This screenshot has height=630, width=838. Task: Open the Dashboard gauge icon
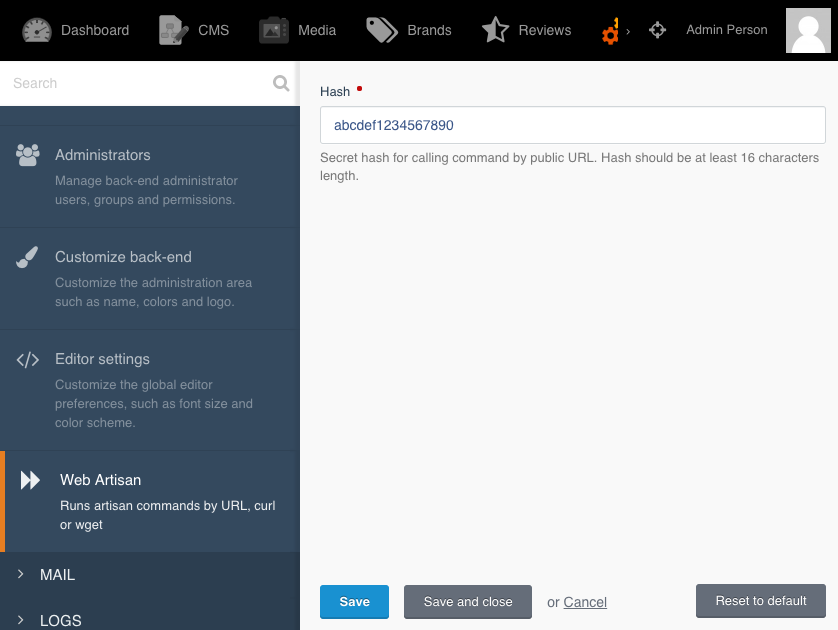(36, 30)
